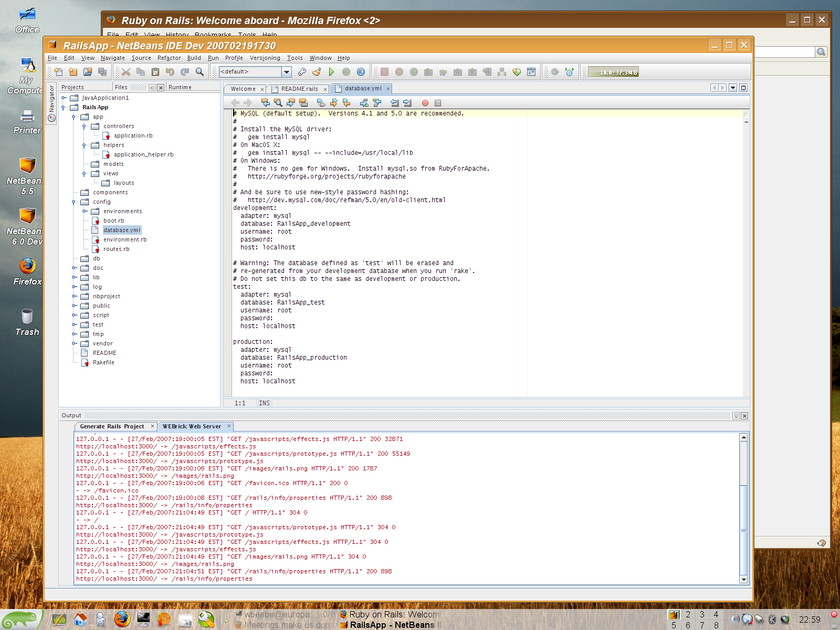Click the Clean and Build broom icon

(317, 72)
